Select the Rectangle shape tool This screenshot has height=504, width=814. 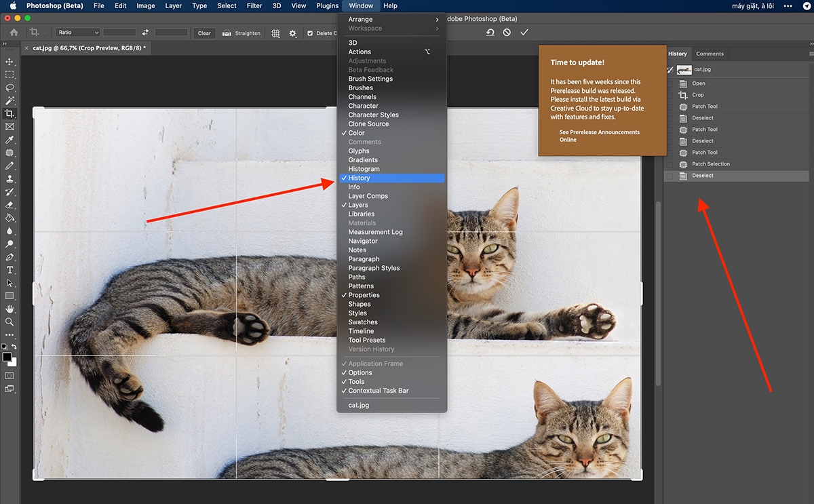tap(9, 296)
